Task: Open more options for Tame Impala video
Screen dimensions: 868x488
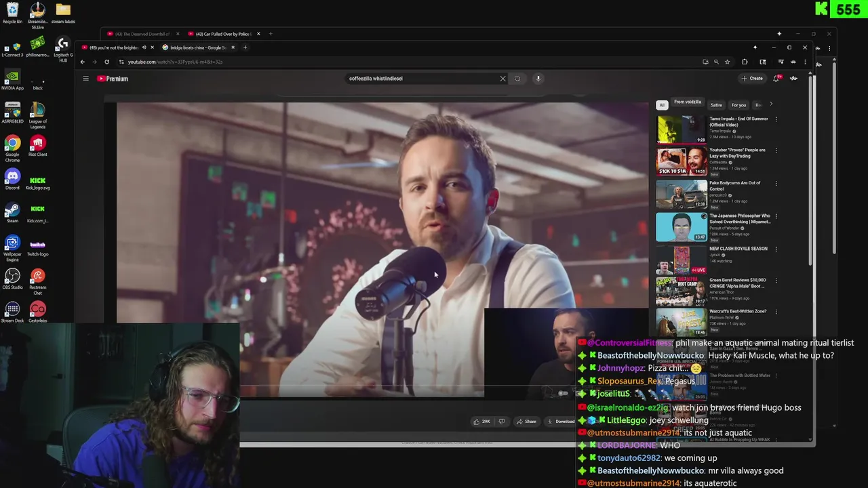Action: point(776,119)
